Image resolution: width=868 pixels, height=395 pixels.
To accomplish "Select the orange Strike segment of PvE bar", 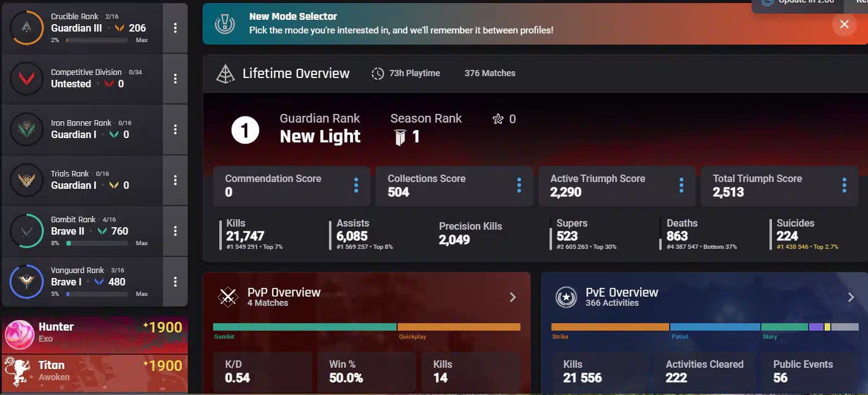I will coord(610,327).
